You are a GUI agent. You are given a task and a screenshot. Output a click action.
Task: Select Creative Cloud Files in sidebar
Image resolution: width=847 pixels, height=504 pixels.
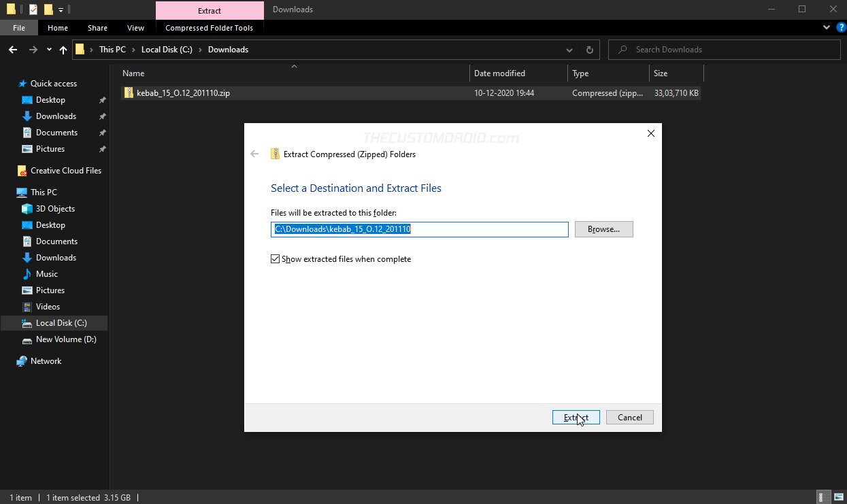[x=65, y=171]
